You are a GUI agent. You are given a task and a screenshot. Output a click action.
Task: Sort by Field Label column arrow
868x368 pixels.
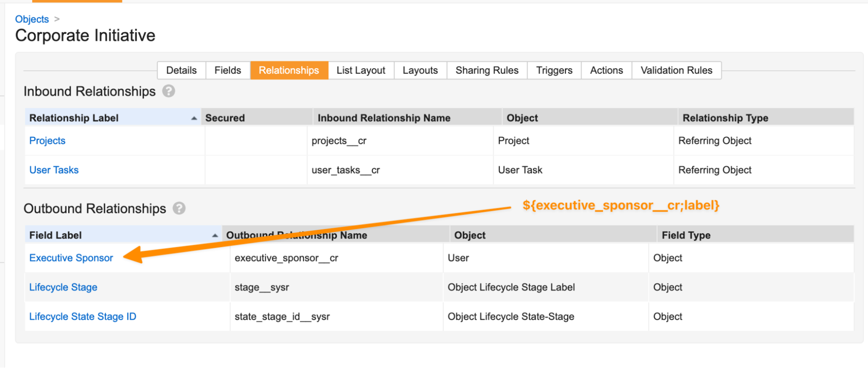215,235
